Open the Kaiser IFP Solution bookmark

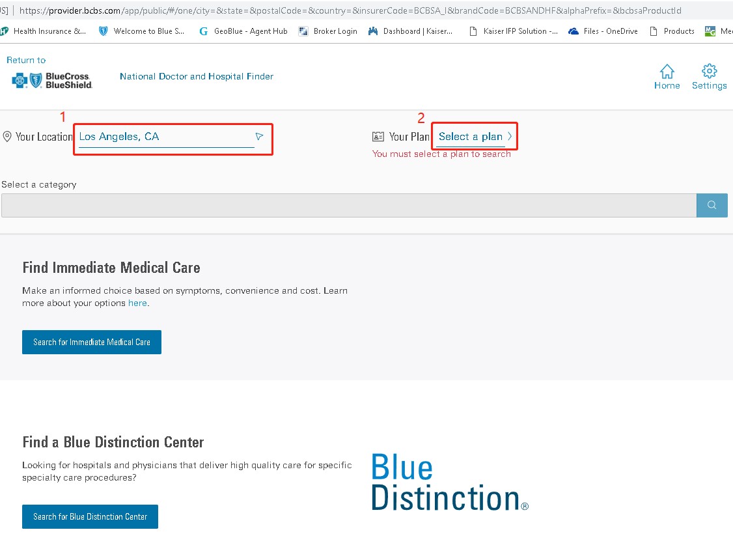513,31
